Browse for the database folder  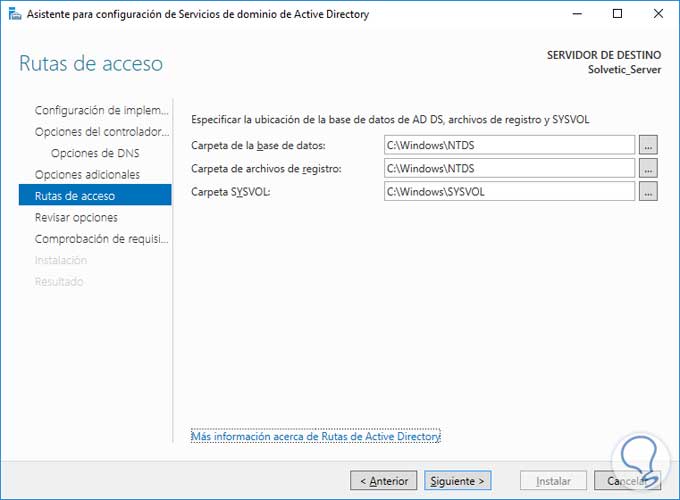[x=648, y=145]
